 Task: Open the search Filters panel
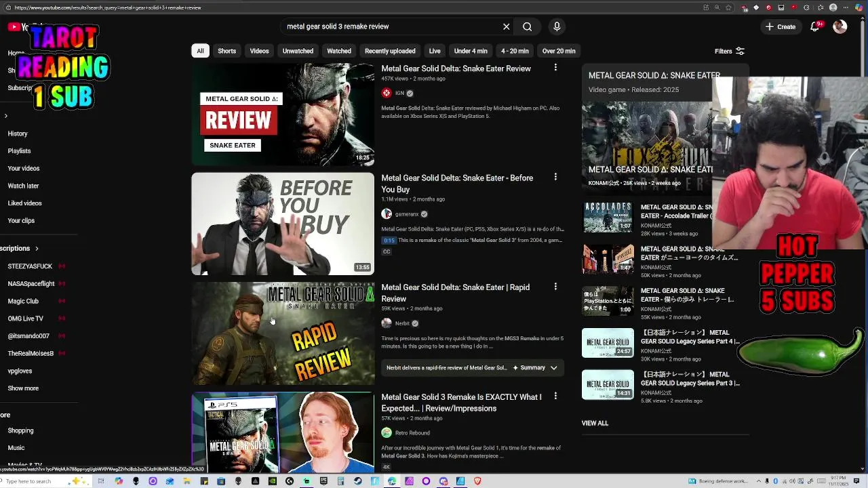[729, 51]
